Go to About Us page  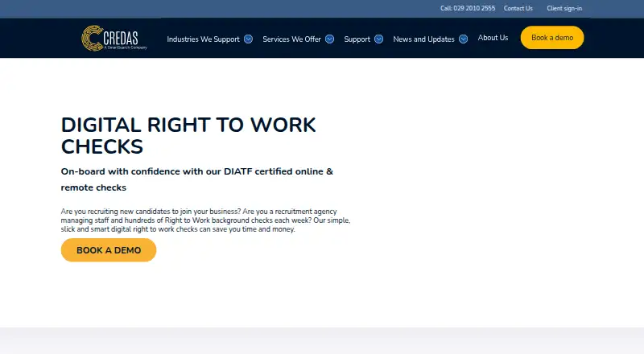[493, 38]
